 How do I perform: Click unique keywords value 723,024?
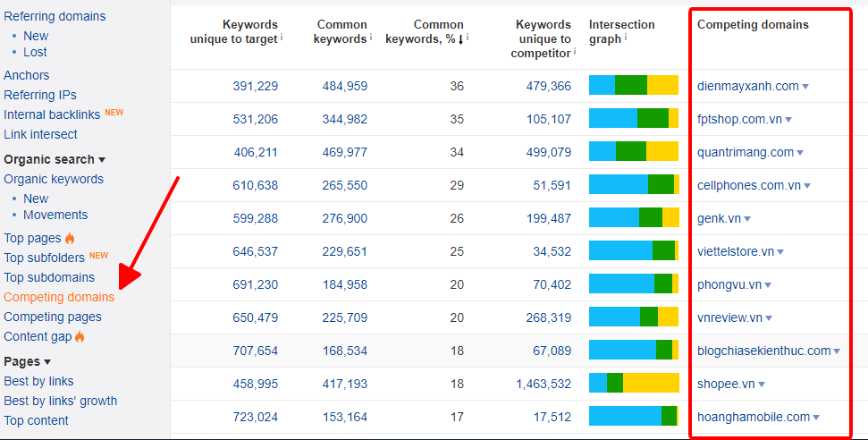click(x=255, y=418)
